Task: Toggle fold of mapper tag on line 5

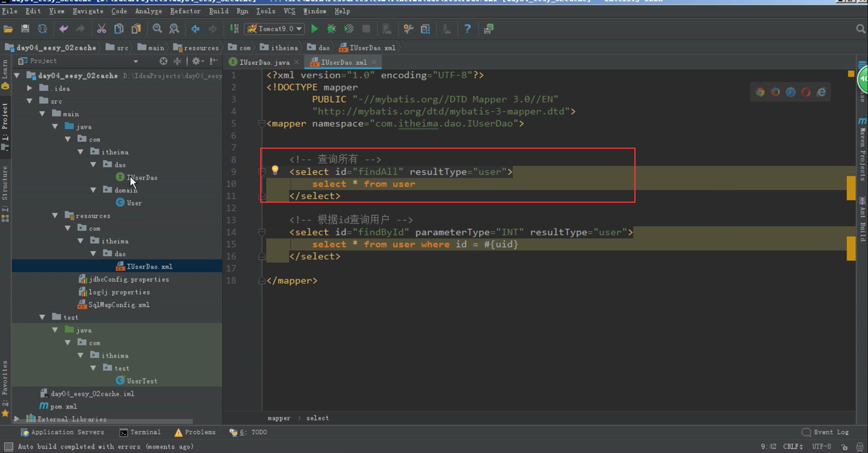Action: (262, 124)
